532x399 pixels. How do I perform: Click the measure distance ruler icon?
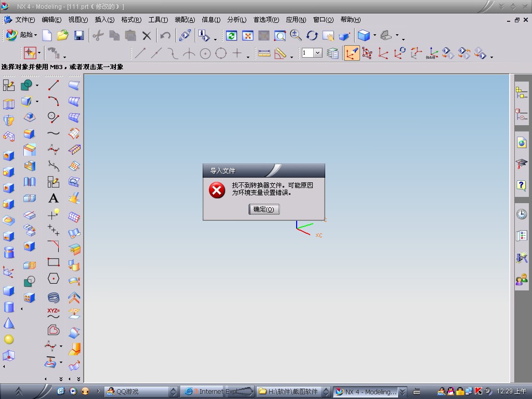coord(264,54)
